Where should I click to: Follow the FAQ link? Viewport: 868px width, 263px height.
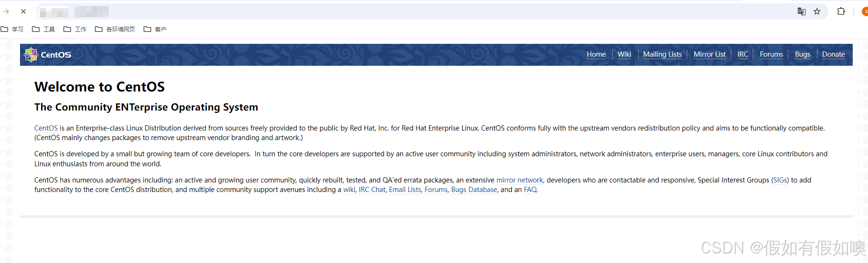530,190
